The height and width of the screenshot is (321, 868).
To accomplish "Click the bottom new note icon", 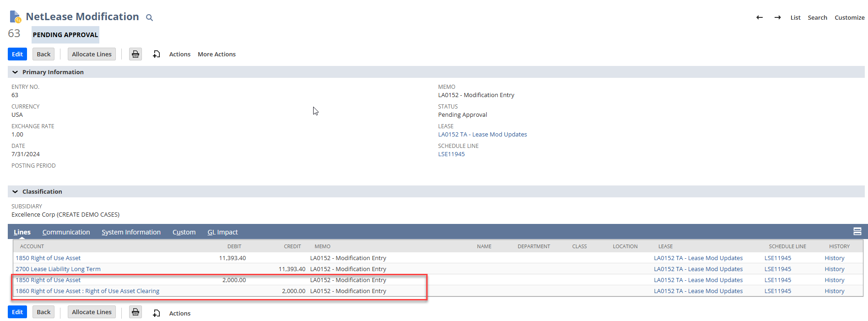I will (x=157, y=313).
